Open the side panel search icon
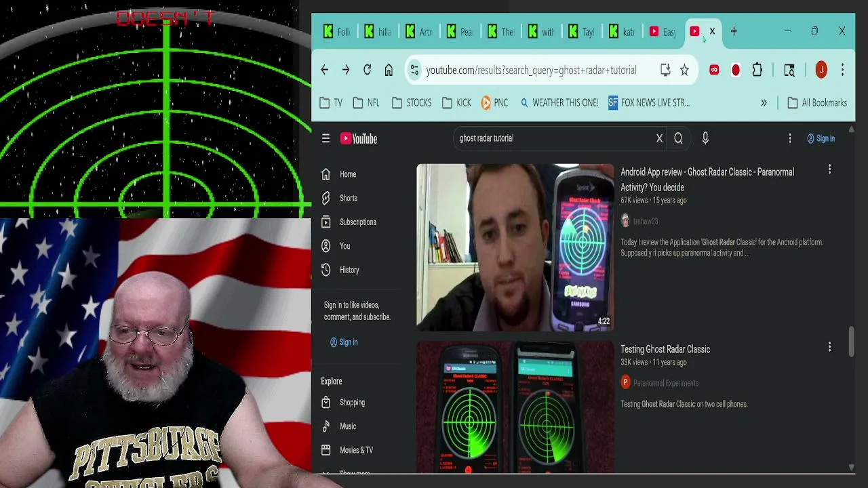This screenshot has height=488, width=868. (x=789, y=70)
